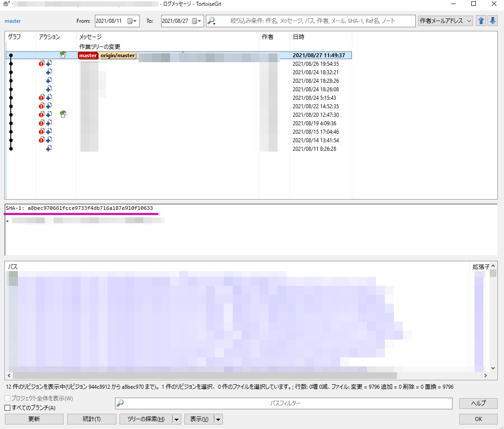Open the 作者メールアドレス dropdown
The image size is (504, 429).
click(x=445, y=21)
